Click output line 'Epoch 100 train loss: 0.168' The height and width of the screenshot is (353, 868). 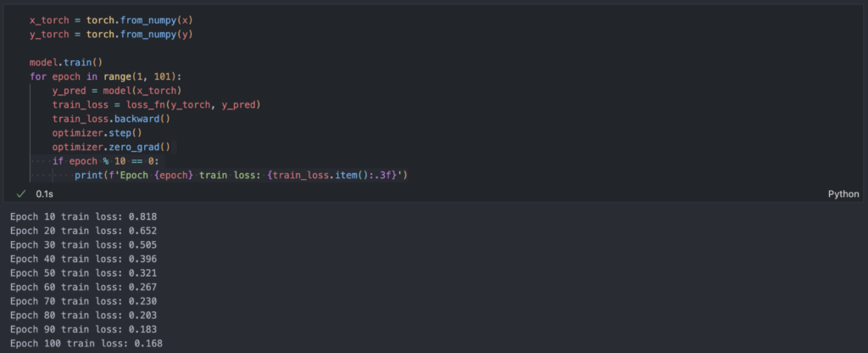[x=86, y=344]
